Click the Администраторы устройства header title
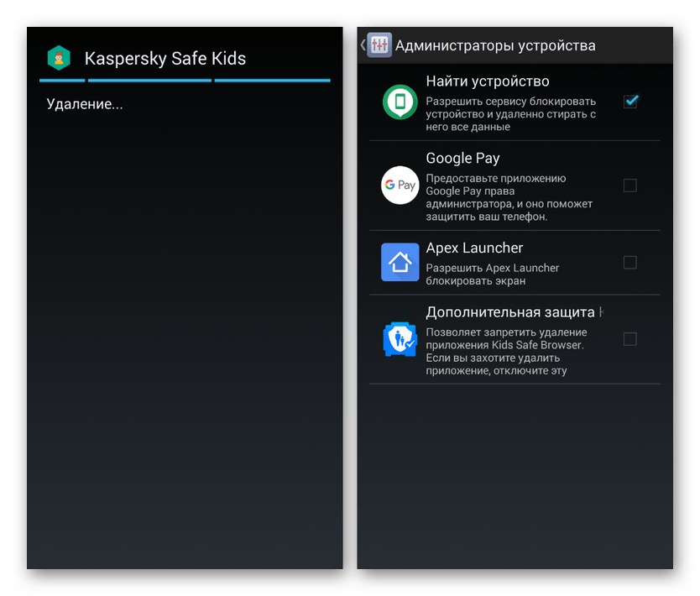 pos(495,45)
